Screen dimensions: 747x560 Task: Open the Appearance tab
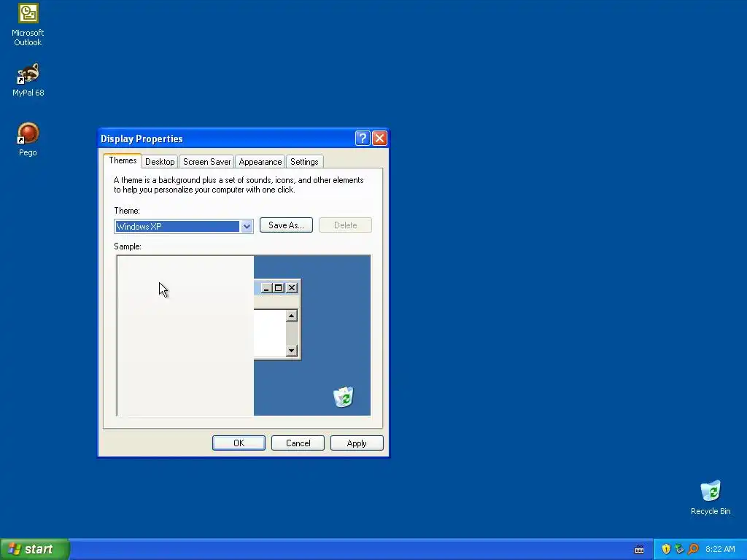coord(260,162)
